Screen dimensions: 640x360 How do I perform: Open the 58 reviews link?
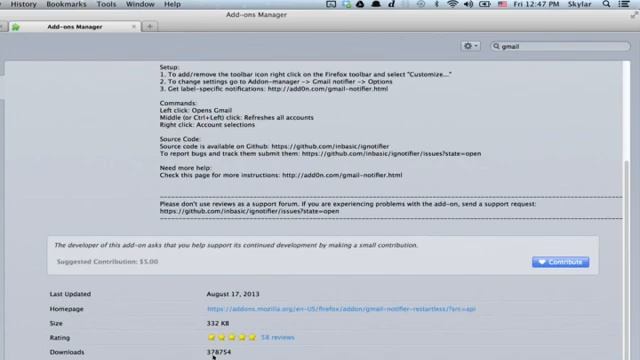[x=278, y=338]
